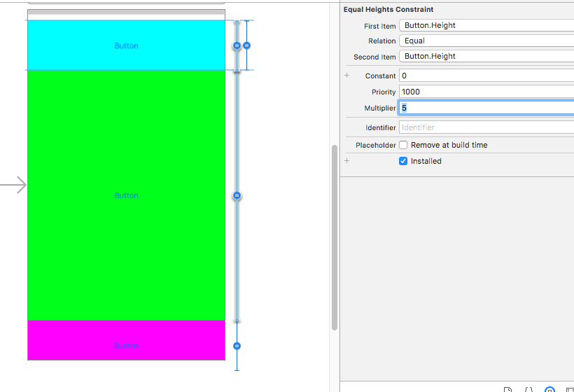Viewport: 574px width, 392px height.
Task: Select the equal-height badge beside green button
Action: tap(237, 196)
